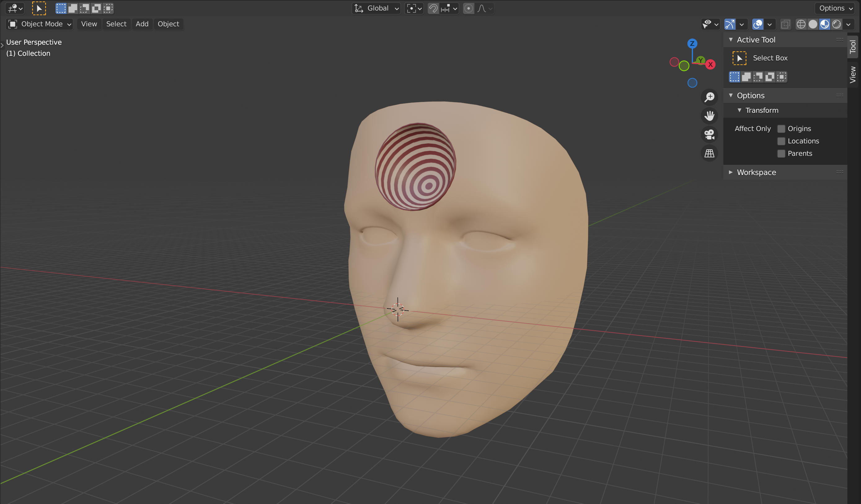Choose Subtract selection mode in the top header
The height and width of the screenshot is (504, 861).
coord(84,8)
